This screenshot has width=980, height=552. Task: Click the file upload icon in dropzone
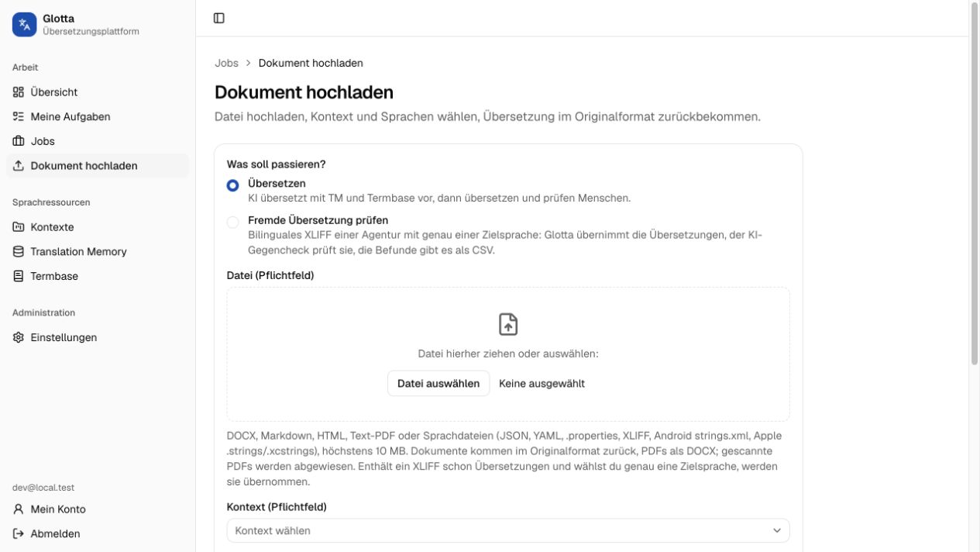(x=508, y=324)
